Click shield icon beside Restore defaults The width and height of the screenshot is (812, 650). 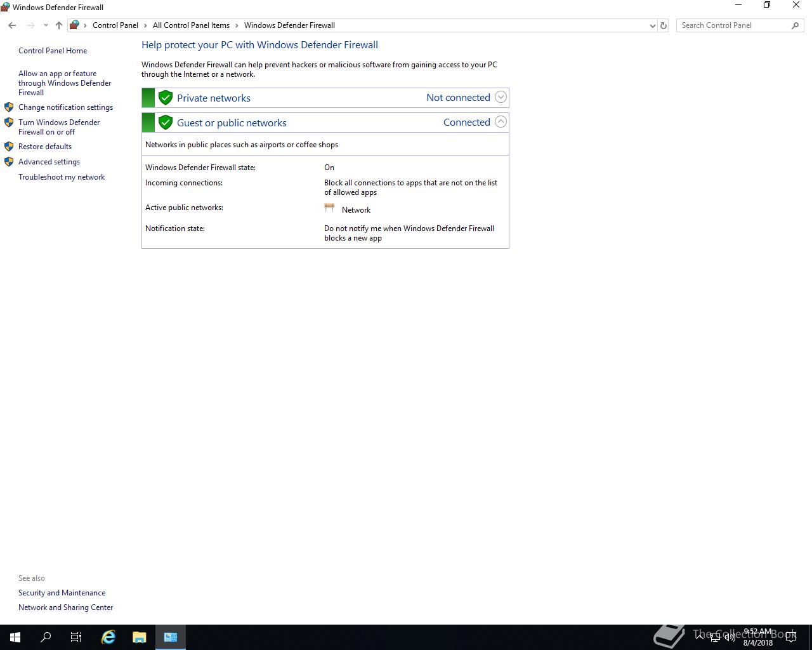9,147
